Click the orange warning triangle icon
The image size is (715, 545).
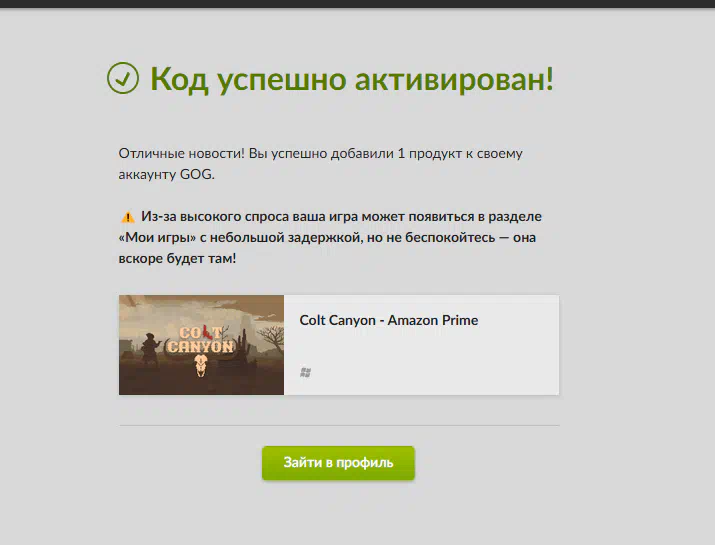[128, 217]
